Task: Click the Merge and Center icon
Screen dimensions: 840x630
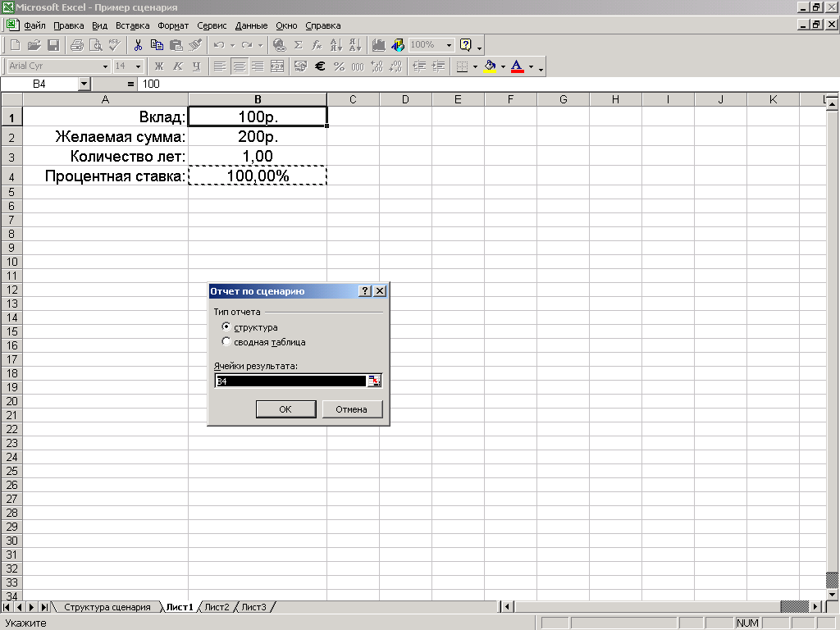Action: point(277,66)
